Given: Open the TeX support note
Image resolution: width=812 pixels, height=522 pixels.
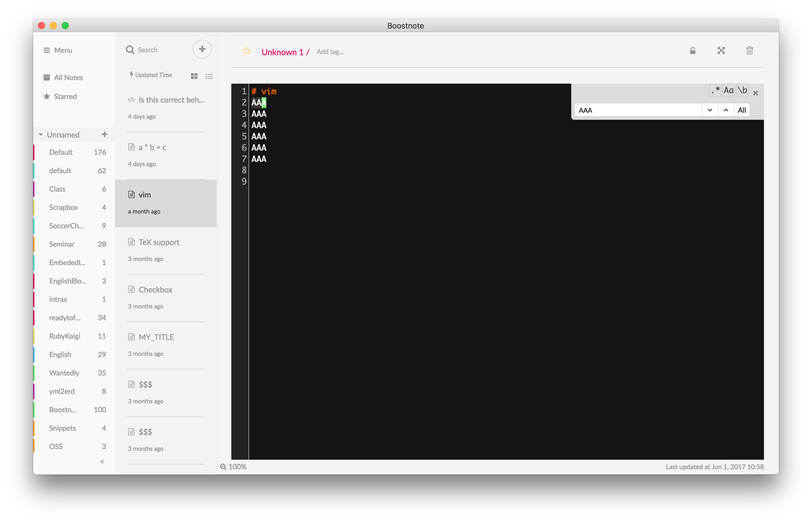Looking at the screenshot, I should pos(159,242).
